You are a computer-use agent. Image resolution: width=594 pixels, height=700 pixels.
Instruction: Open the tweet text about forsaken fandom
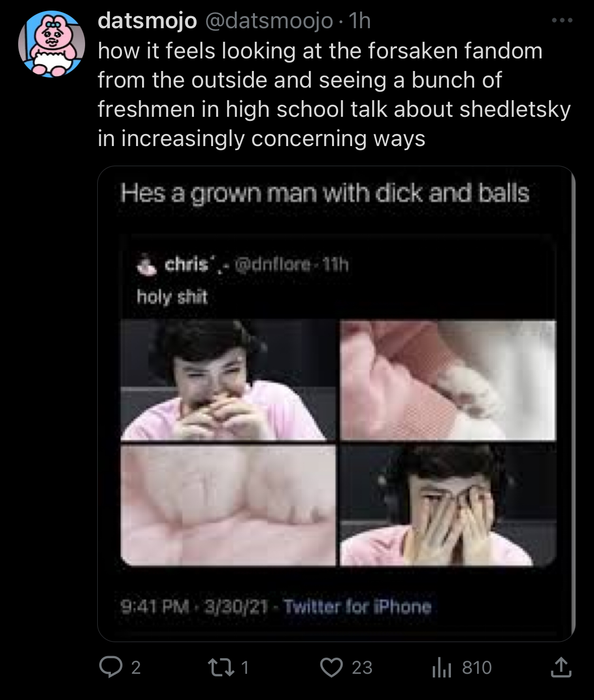pos(334,95)
